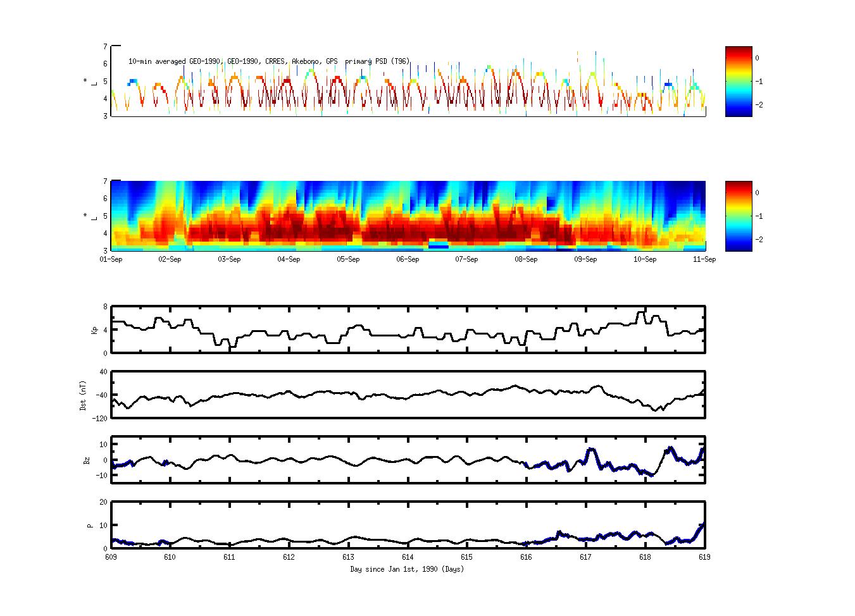Click the 619 tick on the bottom axis

pos(704,557)
